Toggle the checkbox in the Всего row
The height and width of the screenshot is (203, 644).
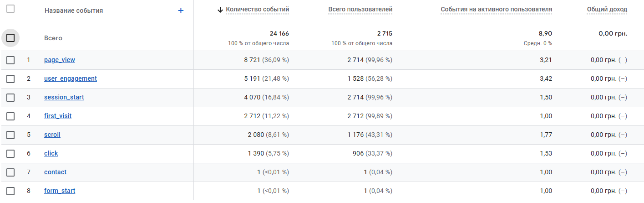tap(10, 38)
